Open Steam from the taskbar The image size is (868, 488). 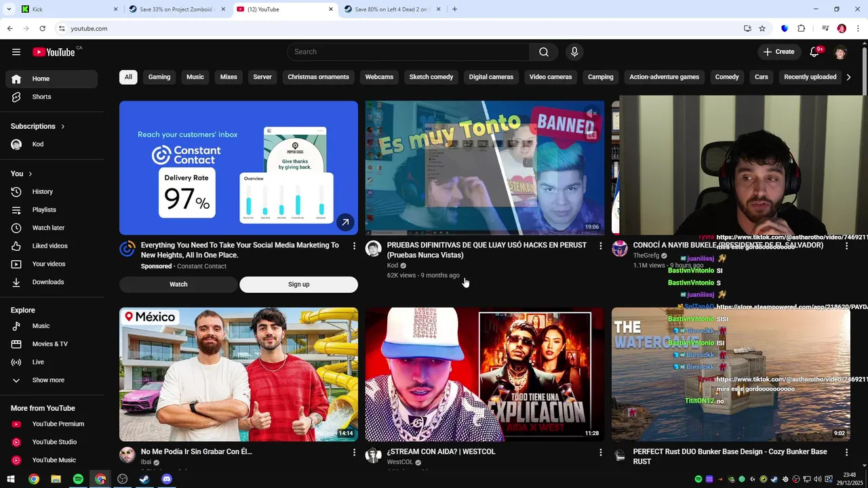[144, 479]
